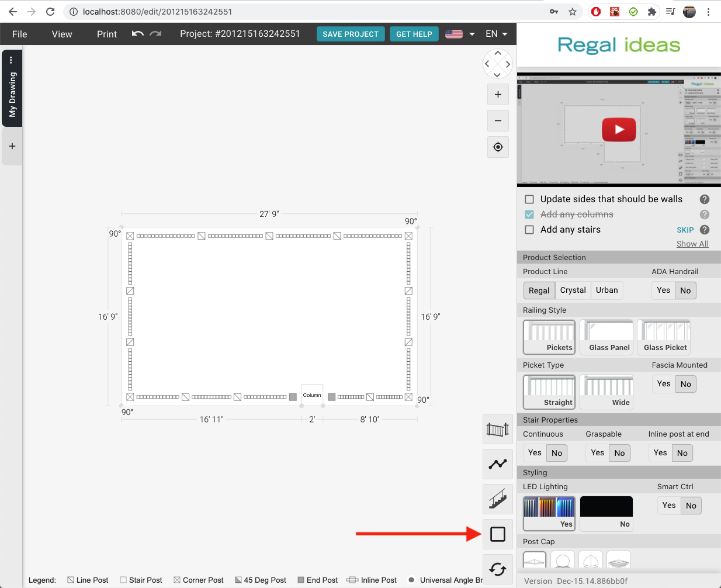Click the SAVE PROJECT button
The width and height of the screenshot is (721, 588).
[x=351, y=34]
